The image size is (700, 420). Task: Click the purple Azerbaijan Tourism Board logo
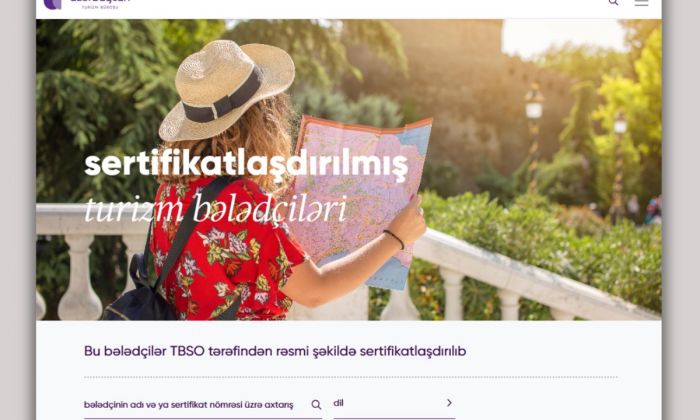pyautogui.click(x=53, y=4)
